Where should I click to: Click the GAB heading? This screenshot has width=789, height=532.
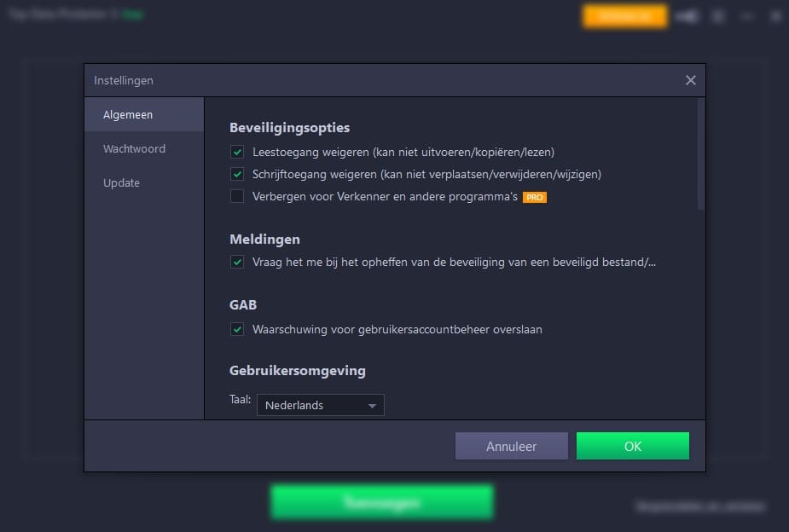[243, 304]
